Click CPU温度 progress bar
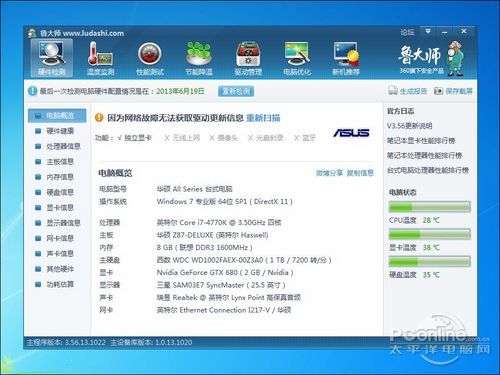The height and width of the screenshot is (375, 500). click(x=429, y=207)
